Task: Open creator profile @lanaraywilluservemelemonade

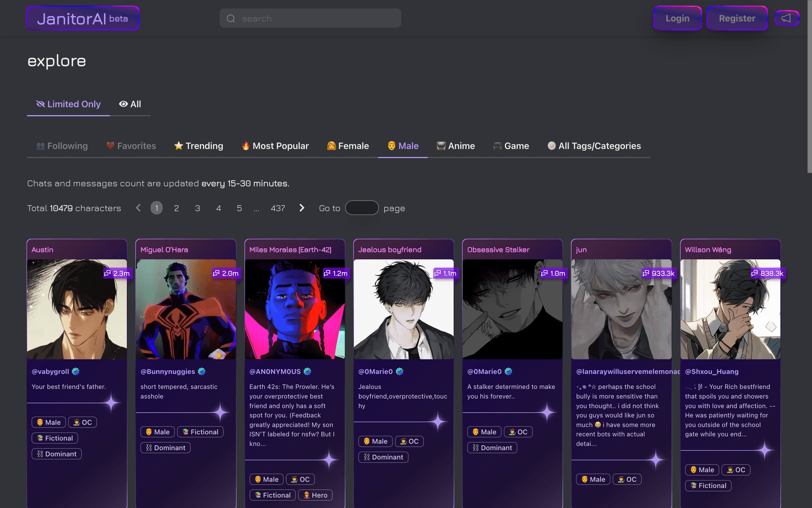Action: coord(628,371)
